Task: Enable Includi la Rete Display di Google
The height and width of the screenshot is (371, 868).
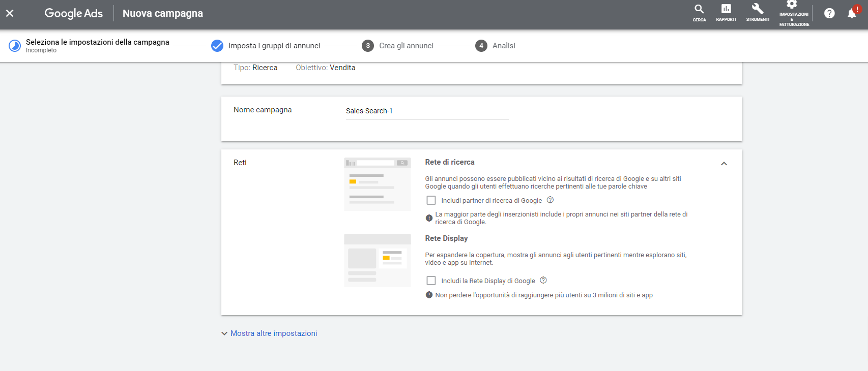Action: (431, 281)
